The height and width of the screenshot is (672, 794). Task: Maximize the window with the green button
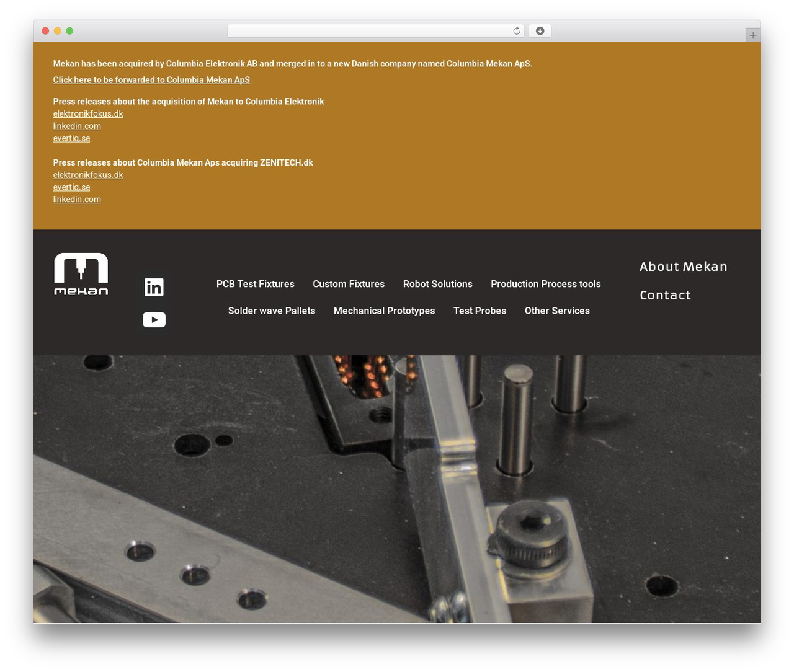pos(69,31)
